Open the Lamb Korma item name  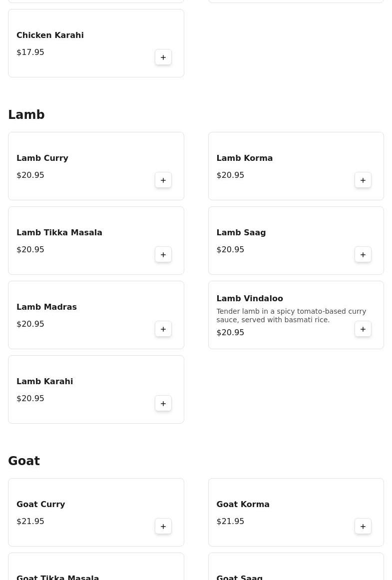[245, 158]
